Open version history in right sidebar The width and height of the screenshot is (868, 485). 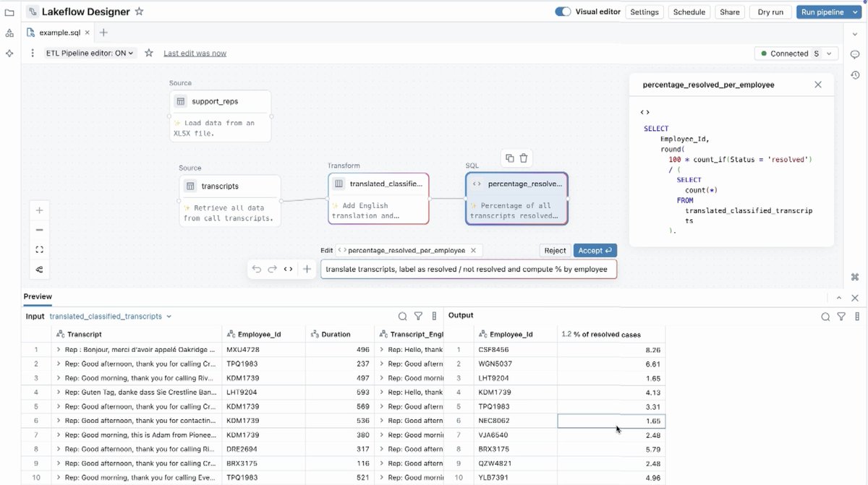(x=855, y=74)
